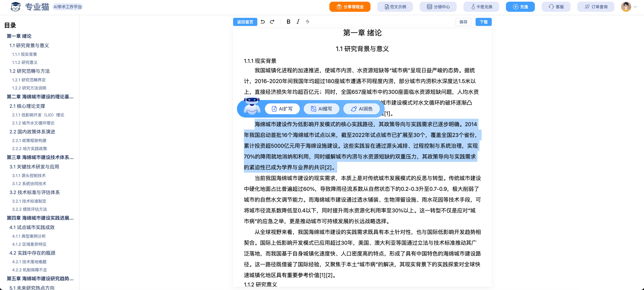Click the redo arrow in the editor toolbar

point(272,22)
